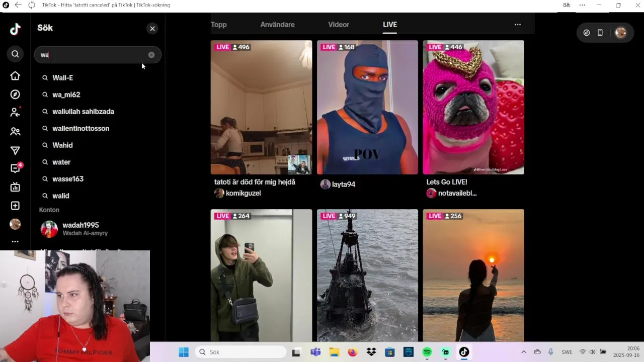This screenshot has width=644, height=362.
Task: Open the buoy in water LIVE thumbnail
Action: point(367,276)
